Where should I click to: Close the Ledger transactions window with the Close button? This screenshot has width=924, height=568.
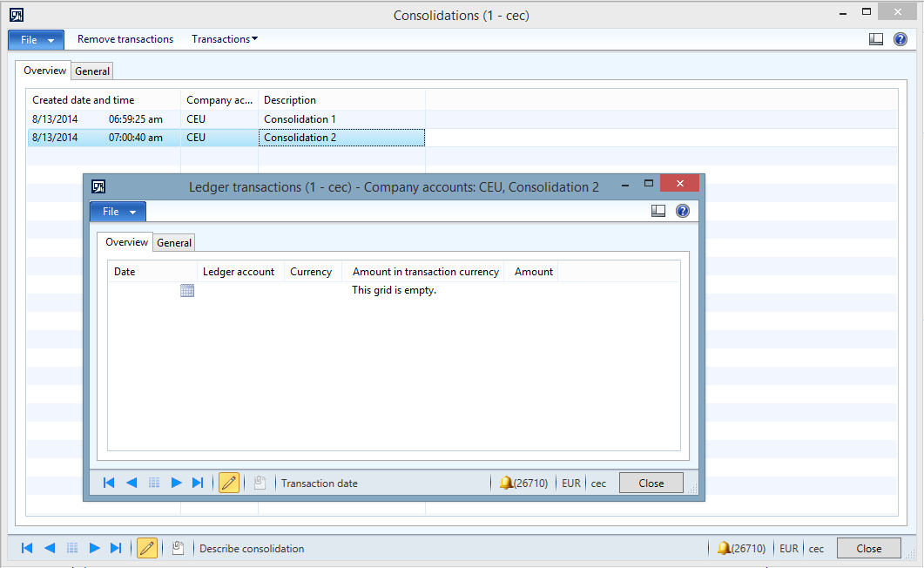coord(651,483)
